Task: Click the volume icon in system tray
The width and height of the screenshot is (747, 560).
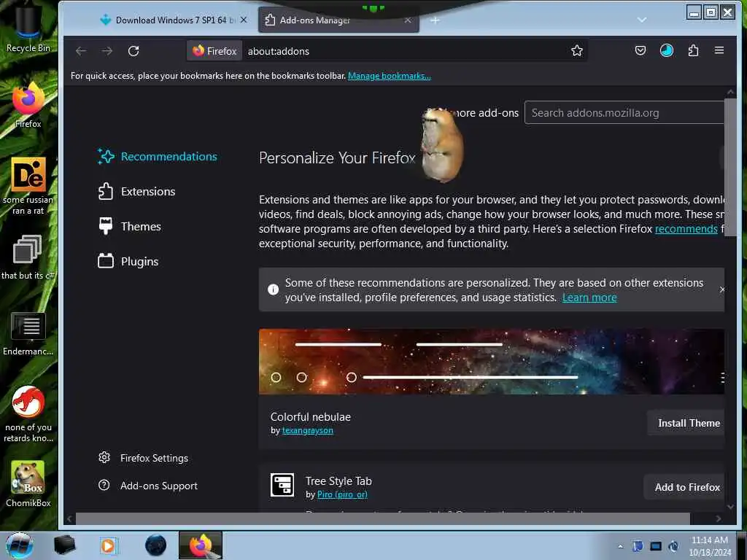Action: coord(673,546)
